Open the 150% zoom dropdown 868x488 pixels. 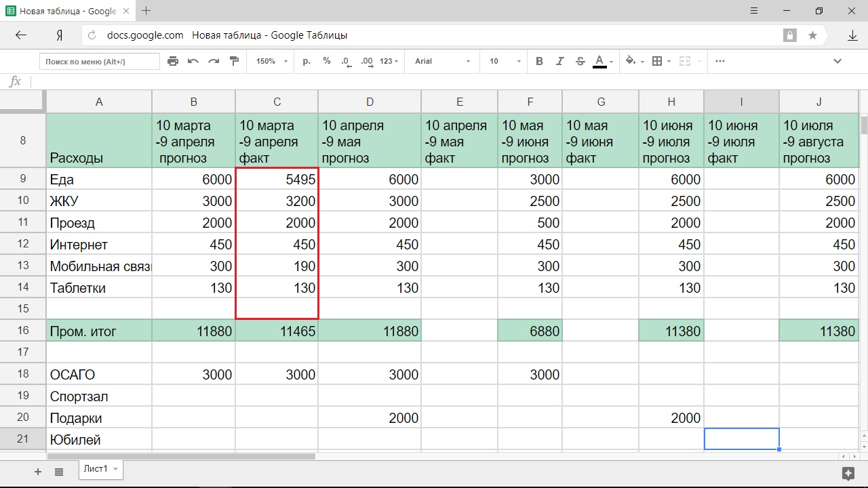click(x=271, y=61)
